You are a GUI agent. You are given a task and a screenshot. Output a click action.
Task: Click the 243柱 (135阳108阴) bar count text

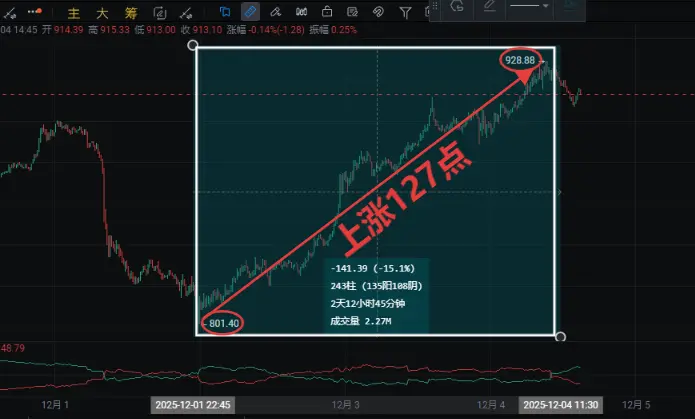(376, 286)
